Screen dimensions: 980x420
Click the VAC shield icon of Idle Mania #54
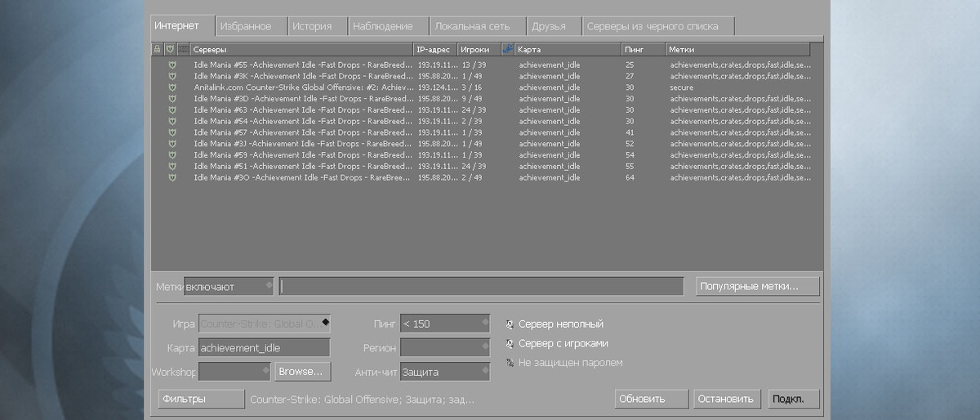pos(172,121)
